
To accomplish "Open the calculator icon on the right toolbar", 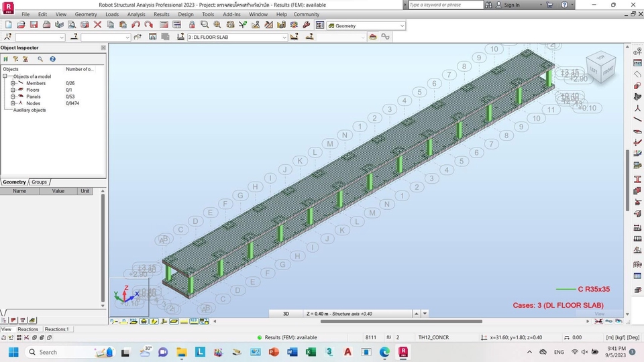I will tap(637, 62).
